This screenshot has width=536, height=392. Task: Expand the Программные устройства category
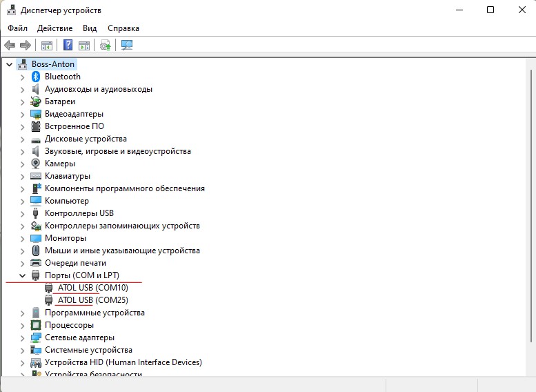[22, 313]
